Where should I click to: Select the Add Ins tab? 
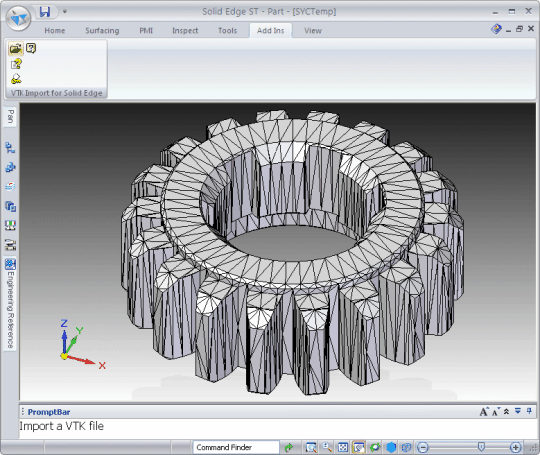271,31
